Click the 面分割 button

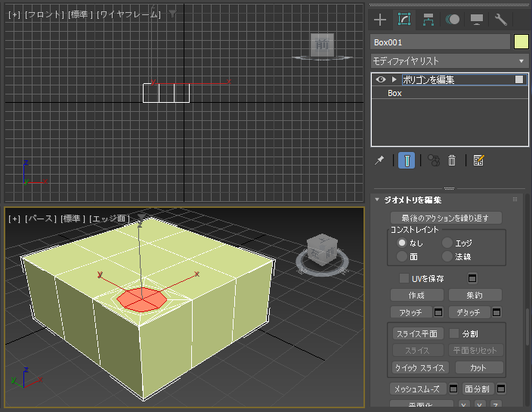click(478, 389)
